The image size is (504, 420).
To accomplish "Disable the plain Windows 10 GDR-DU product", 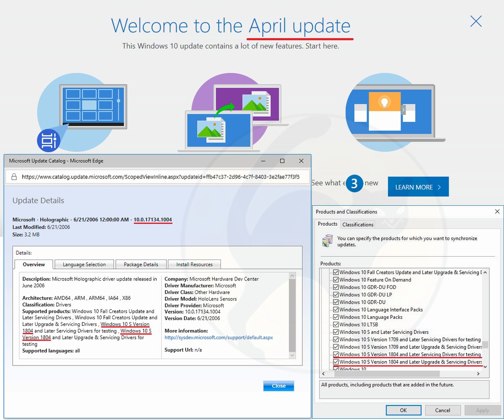I will point(336,302).
